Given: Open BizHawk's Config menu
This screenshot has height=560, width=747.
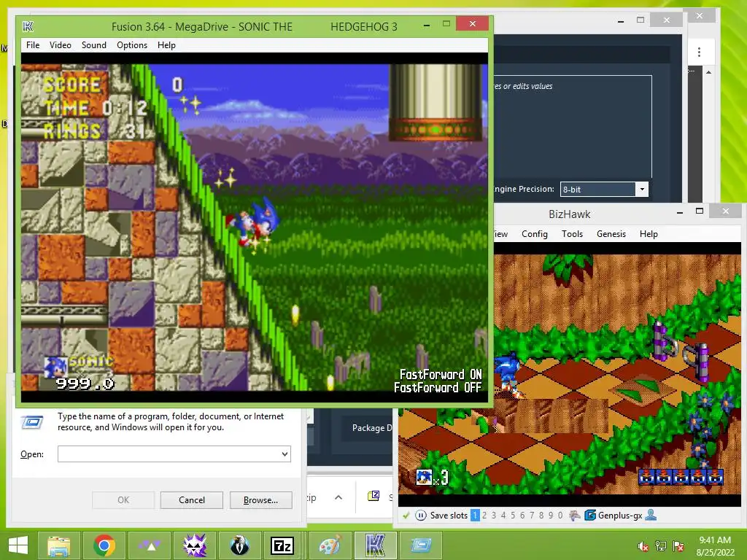Looking at the screenshot, I should tap(535, 234).
